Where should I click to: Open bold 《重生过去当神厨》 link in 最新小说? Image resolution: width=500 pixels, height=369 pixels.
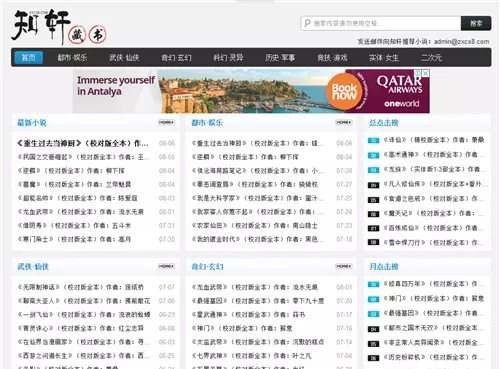click(x=83, y=143)
